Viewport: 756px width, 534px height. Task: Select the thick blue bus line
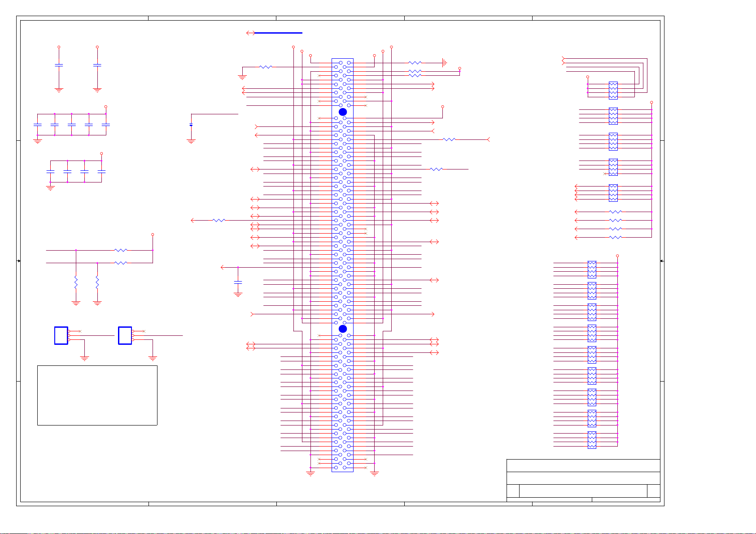coord(278,33)
